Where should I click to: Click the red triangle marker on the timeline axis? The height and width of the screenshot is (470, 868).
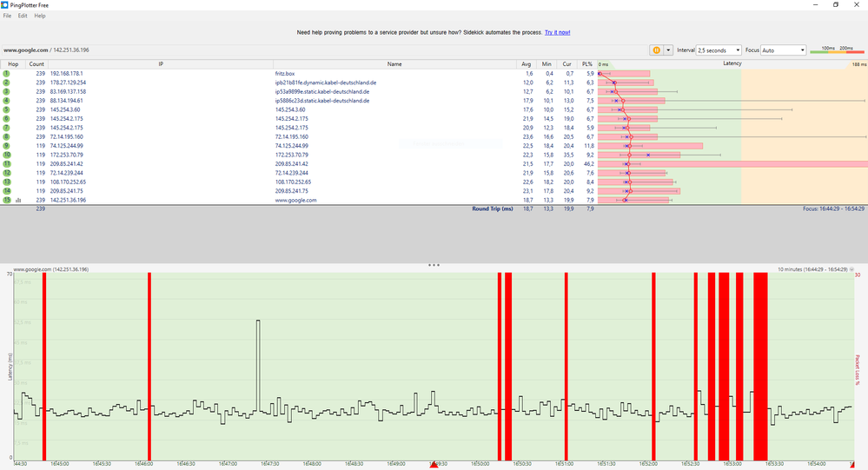coord(434,465)
